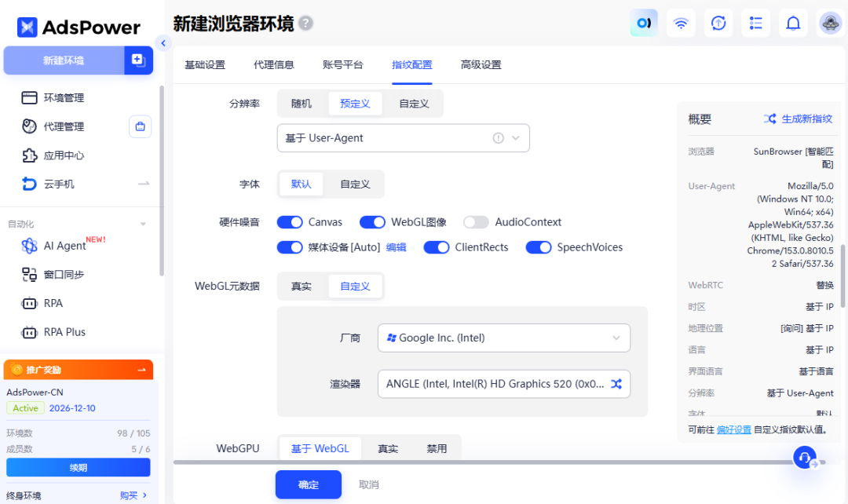Select 基于 WebGL for WebGPU
This screenshot has width=848, height=504.
click(x=320, y=448)
